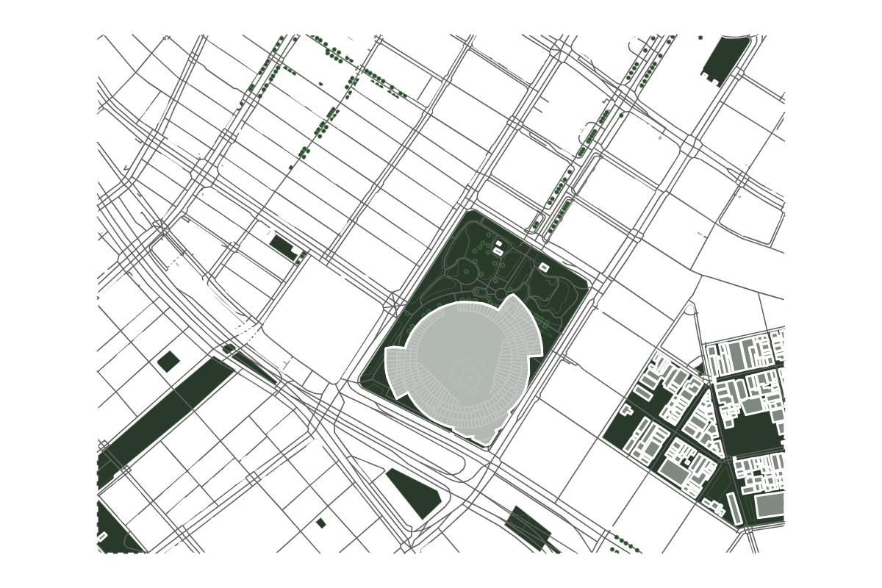Select the dark green rectangle west of the park

point(284,247)
